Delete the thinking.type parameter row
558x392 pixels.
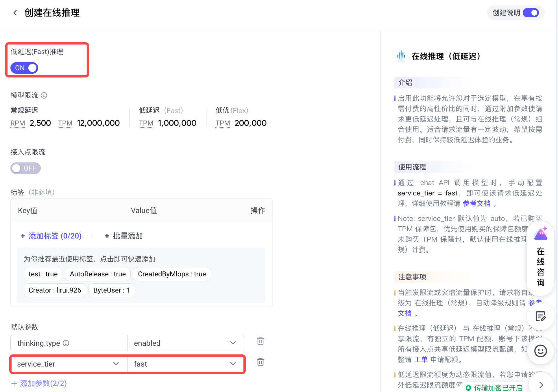pos(260,341)
